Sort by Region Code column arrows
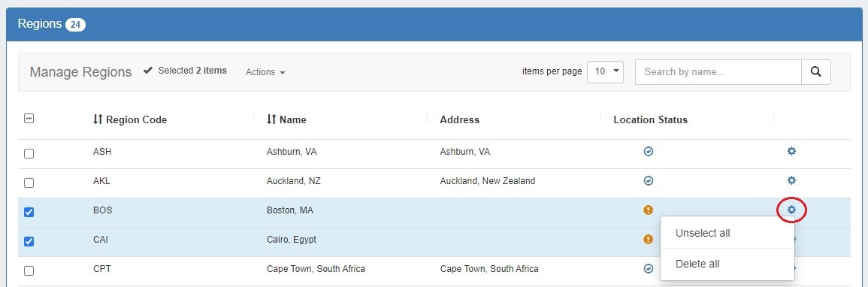Image resolution: width=868 pixels, height=287 pixels. (x=98, y=119)
